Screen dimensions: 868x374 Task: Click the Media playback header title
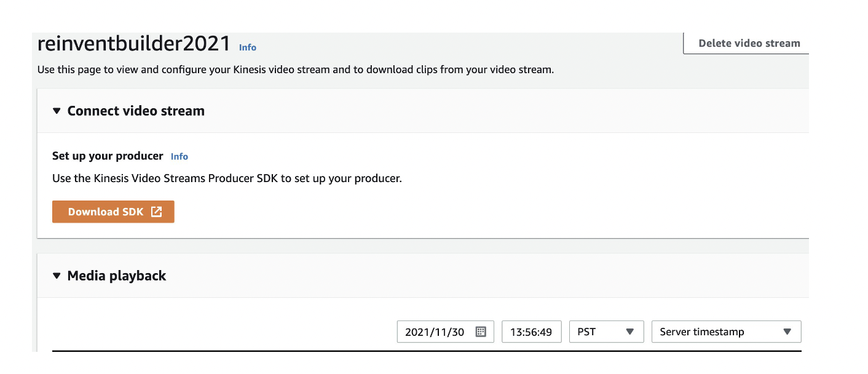point(117,276)
